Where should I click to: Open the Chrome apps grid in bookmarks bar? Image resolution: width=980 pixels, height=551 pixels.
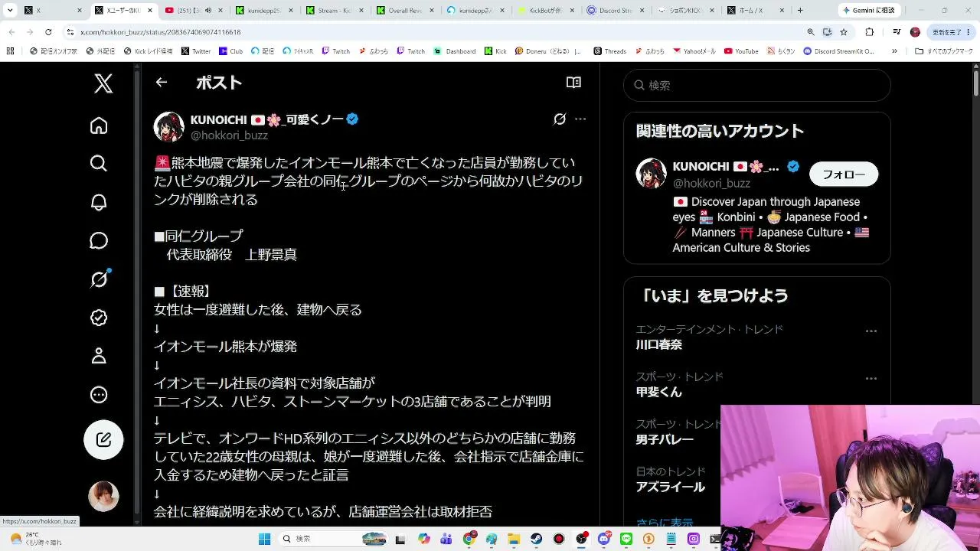point(10,51)
